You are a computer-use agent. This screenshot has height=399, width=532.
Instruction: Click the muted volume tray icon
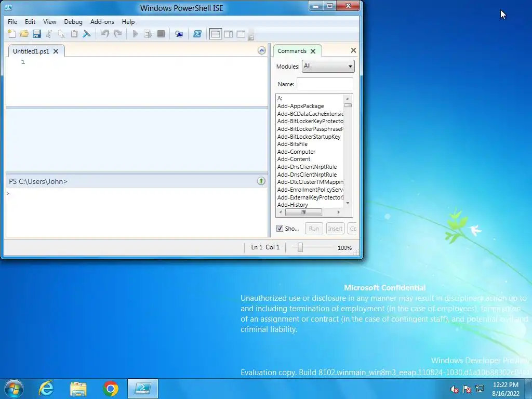tap(454, 389)
